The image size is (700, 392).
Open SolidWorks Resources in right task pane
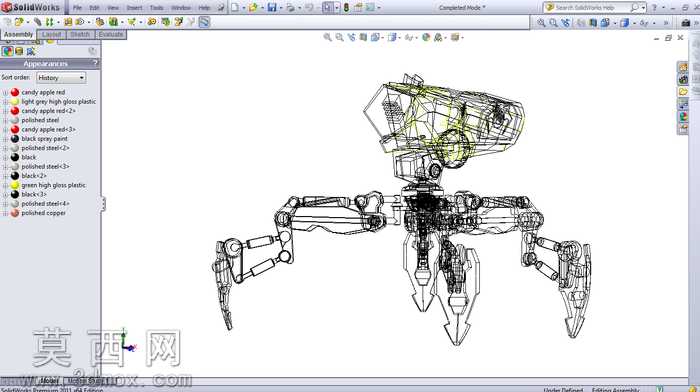pyautogui.click(x=683, y=68)
